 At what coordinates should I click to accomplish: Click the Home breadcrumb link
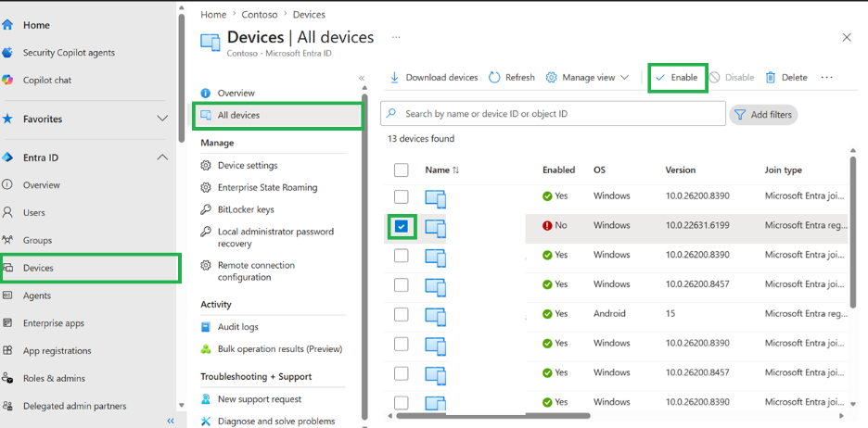(213, 15)
